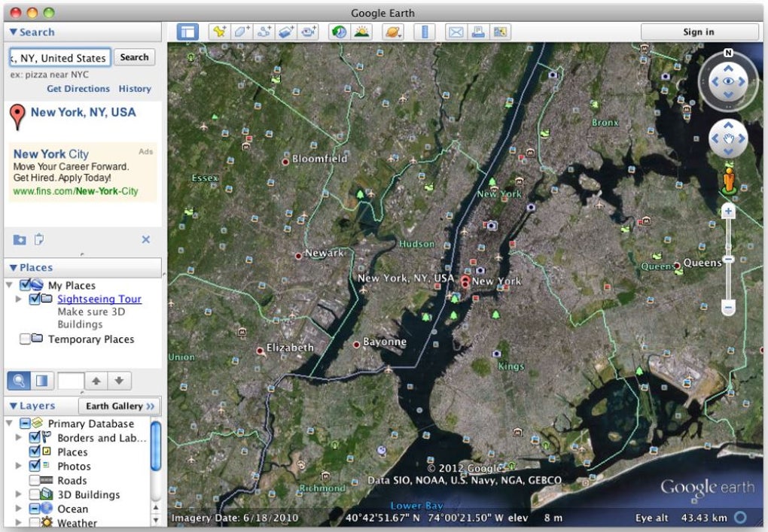Clear search results with X

point(146,239)
